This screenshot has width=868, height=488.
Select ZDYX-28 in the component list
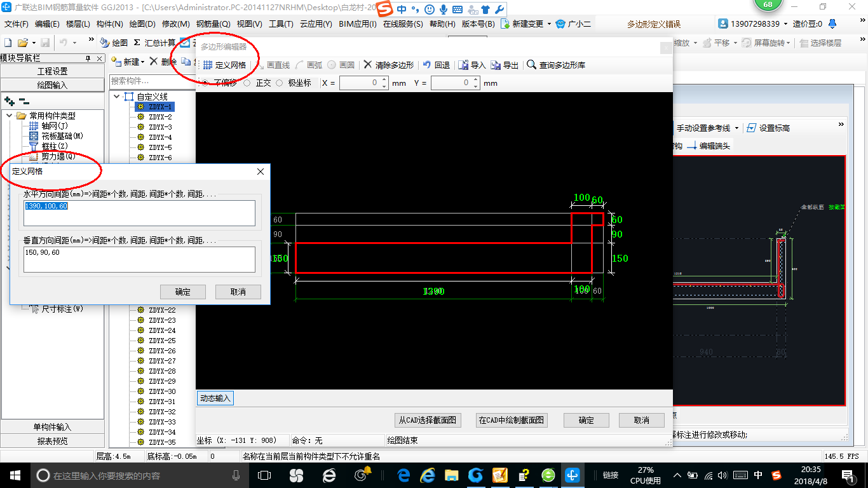162,371
